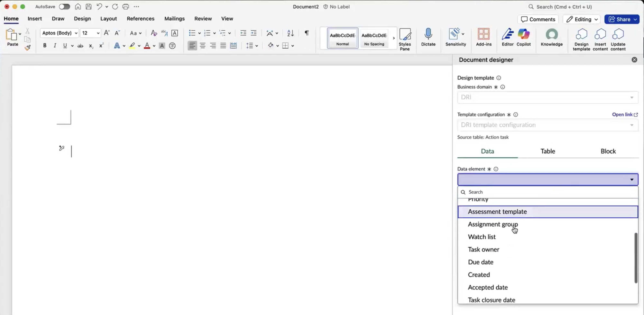
Task: Expand the styles gallery arrow
Action: (394, 38)
